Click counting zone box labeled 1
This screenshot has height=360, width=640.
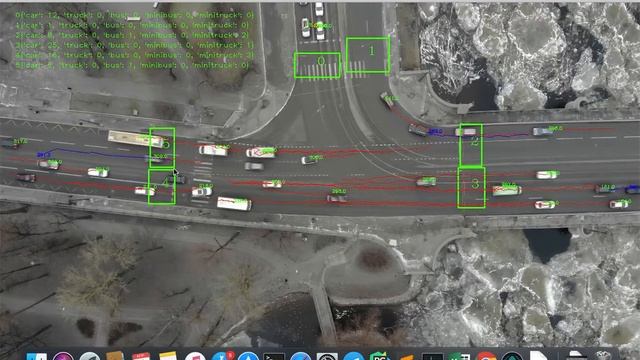click(367, 56)
